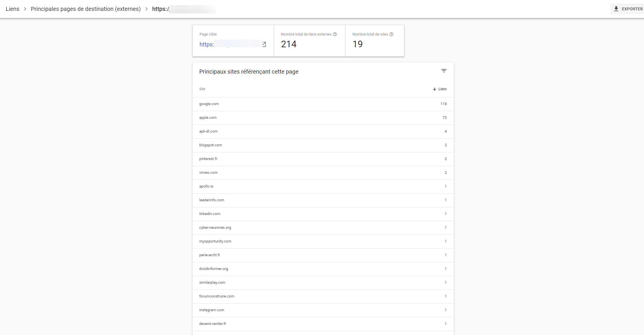Open the apple.com row
The height and width of the screenshot is (335, 644).
coord(323,118)
